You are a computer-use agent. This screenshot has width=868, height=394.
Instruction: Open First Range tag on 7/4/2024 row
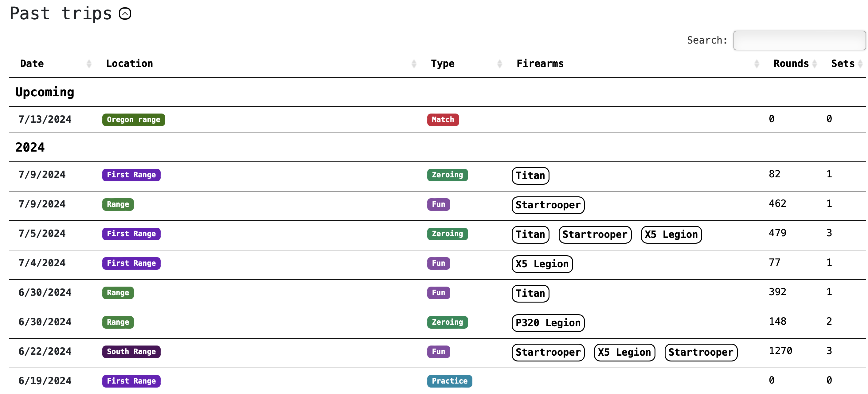131,263
